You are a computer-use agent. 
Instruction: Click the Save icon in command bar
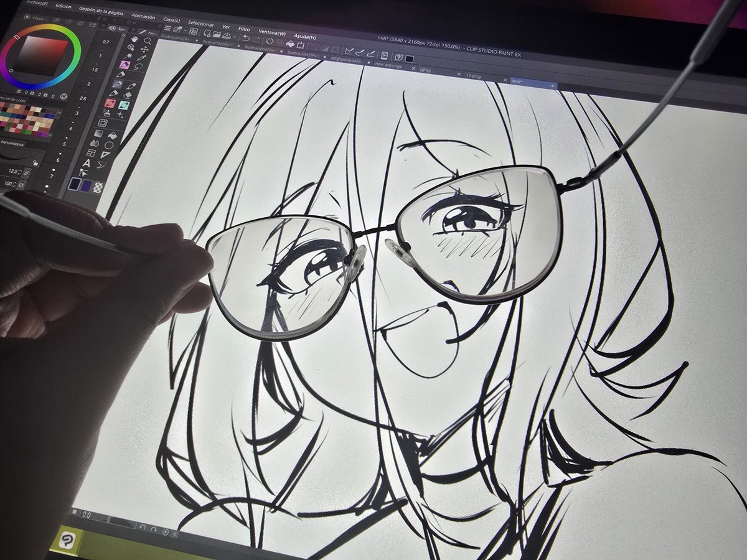pyautogui.click(x=226, y=35)
